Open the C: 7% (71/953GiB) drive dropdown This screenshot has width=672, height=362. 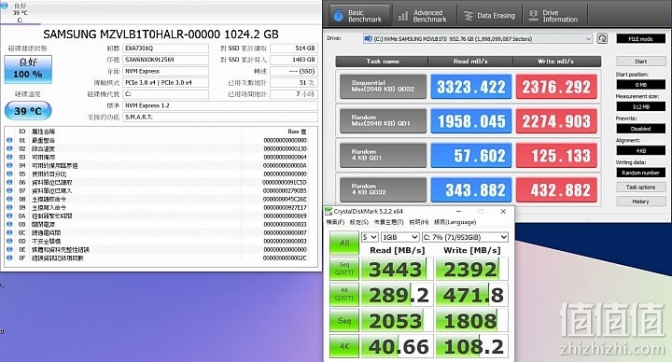pos(465,237)
